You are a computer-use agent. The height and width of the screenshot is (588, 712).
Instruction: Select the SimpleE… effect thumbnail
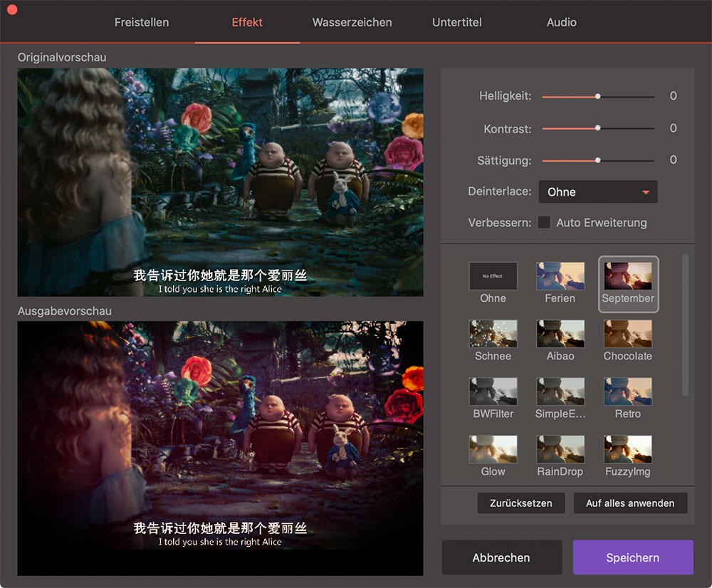pyautogui.click(x=560, y=392)
